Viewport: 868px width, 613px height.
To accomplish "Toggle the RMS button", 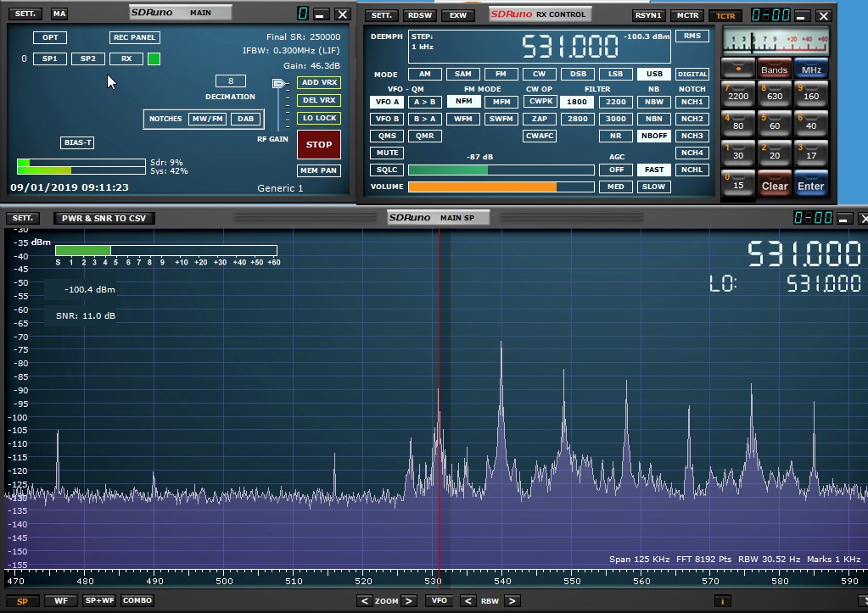I will click(x=692, y=36).
